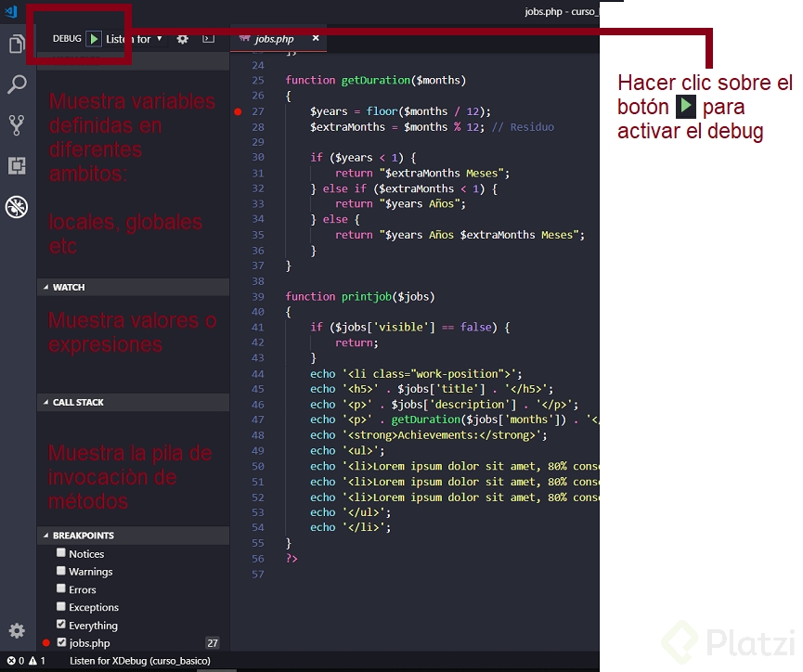Viewport: 803px width, 672px height.
Task: Enable the Warnings breakpoint checkbox
Action: pos(61,571)
